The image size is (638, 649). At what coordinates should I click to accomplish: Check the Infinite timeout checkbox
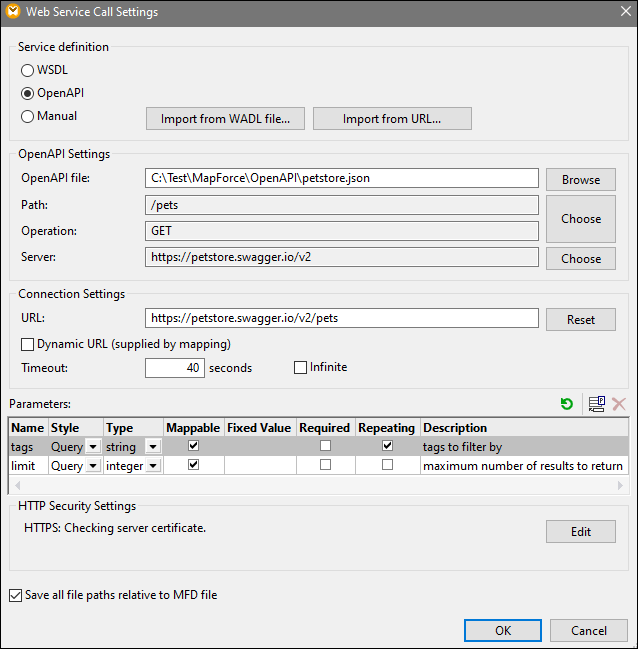[300, 367]
